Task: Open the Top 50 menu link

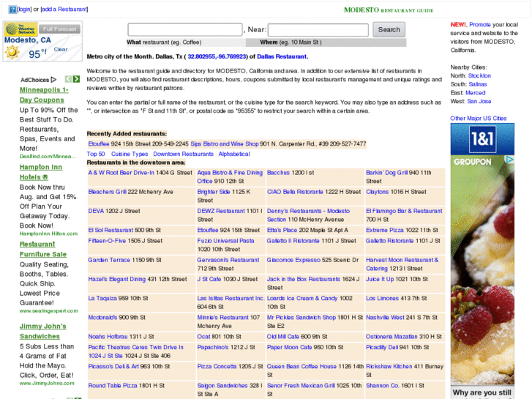Action: point(96,154)
